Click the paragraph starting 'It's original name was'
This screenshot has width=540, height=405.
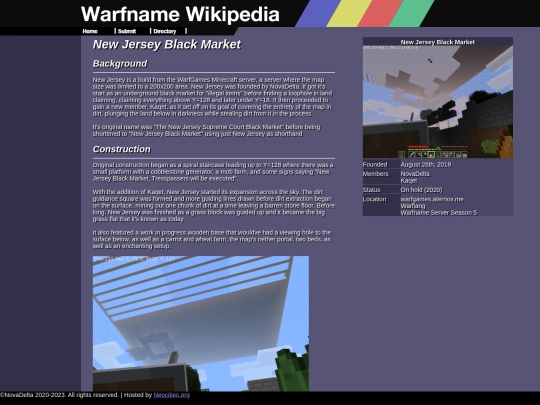[x=207, y=130]
